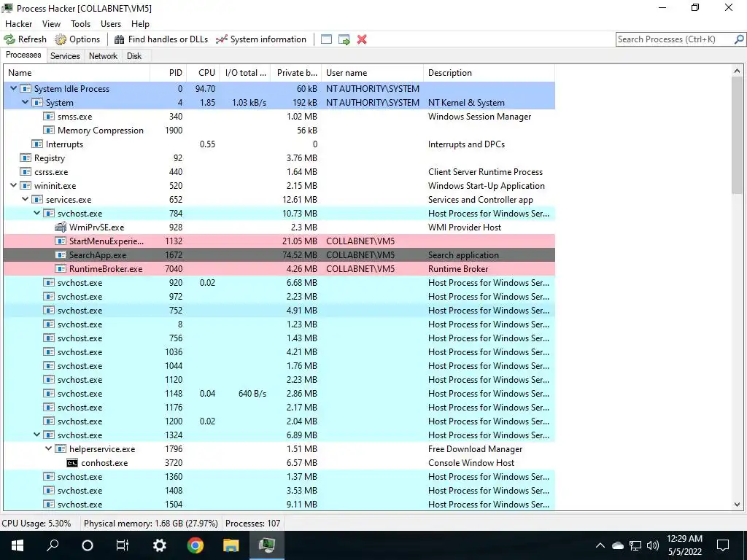This screenshot has height=560, width=747.
Task: Select the RuntimeBroker.exe process row
Action: 279,269
